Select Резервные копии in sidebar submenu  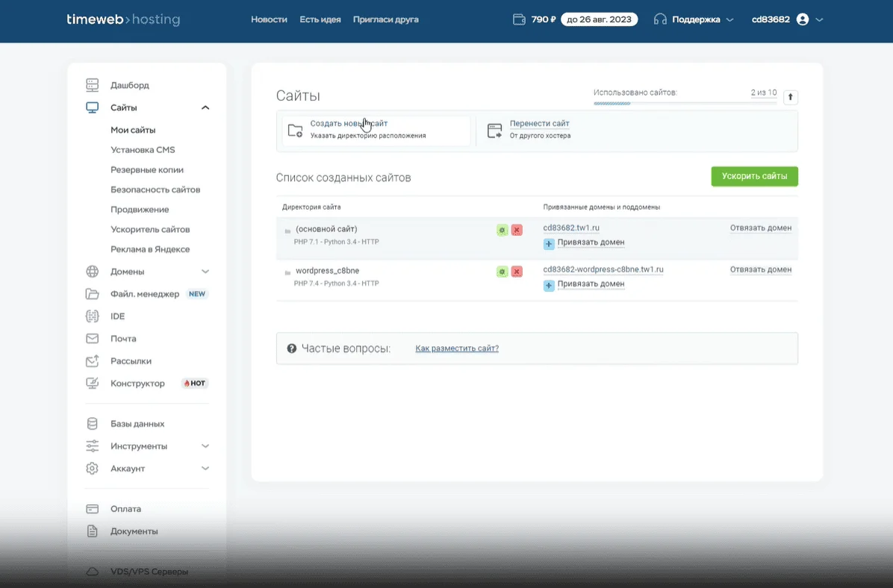(x=147, y=170)
